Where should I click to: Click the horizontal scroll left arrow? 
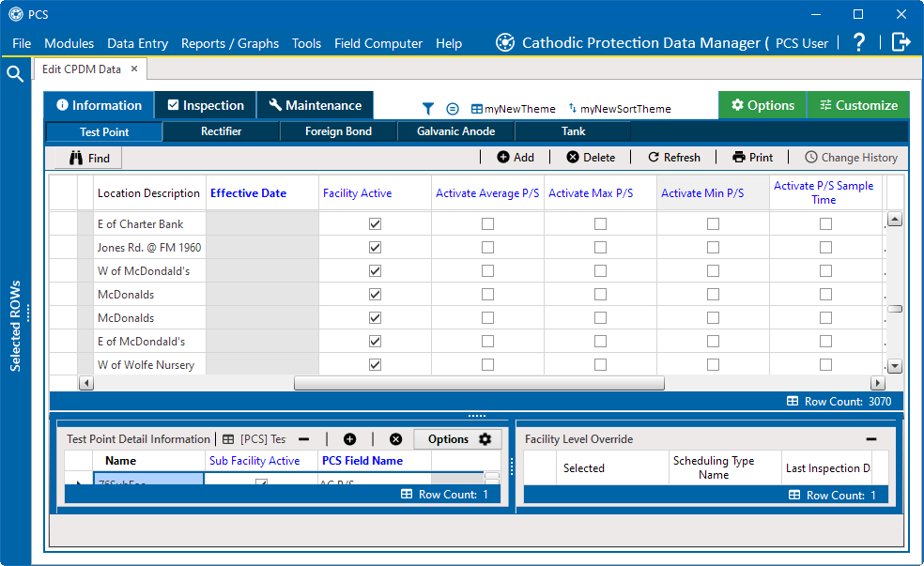(86, 383)
